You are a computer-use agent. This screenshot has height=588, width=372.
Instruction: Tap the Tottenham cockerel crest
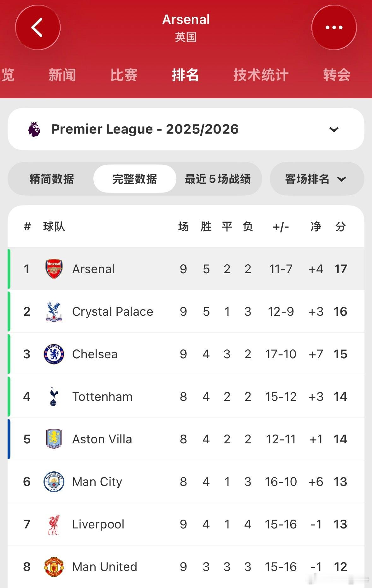54,396
